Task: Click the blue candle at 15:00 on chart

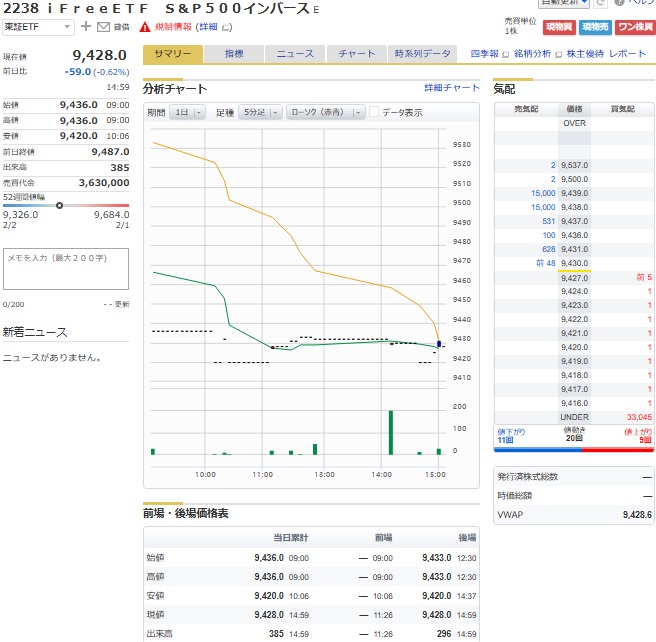Action: pos(439,344)
